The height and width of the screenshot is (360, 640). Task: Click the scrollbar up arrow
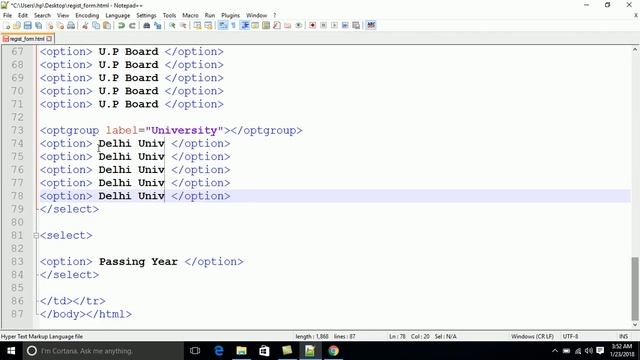coord(635,49)
